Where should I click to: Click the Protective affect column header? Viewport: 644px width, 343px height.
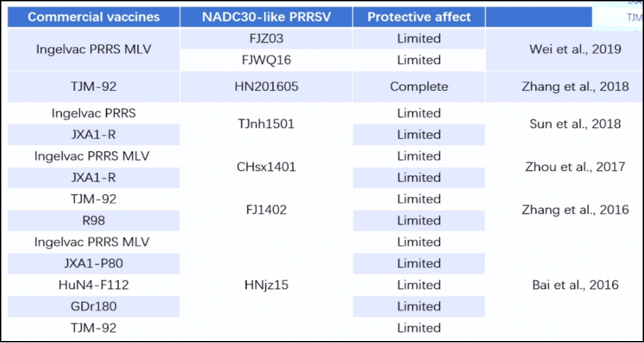(x=419, y=17)
